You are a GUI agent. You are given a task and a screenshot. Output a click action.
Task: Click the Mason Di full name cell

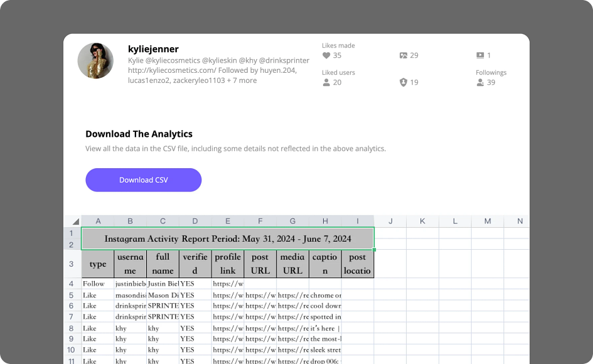[163, 295]
